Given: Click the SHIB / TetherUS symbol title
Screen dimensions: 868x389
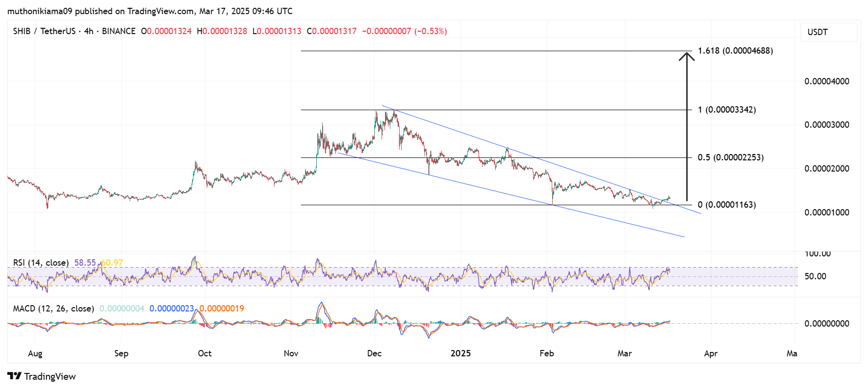Looking at the screenshot, I should [44, 31].
